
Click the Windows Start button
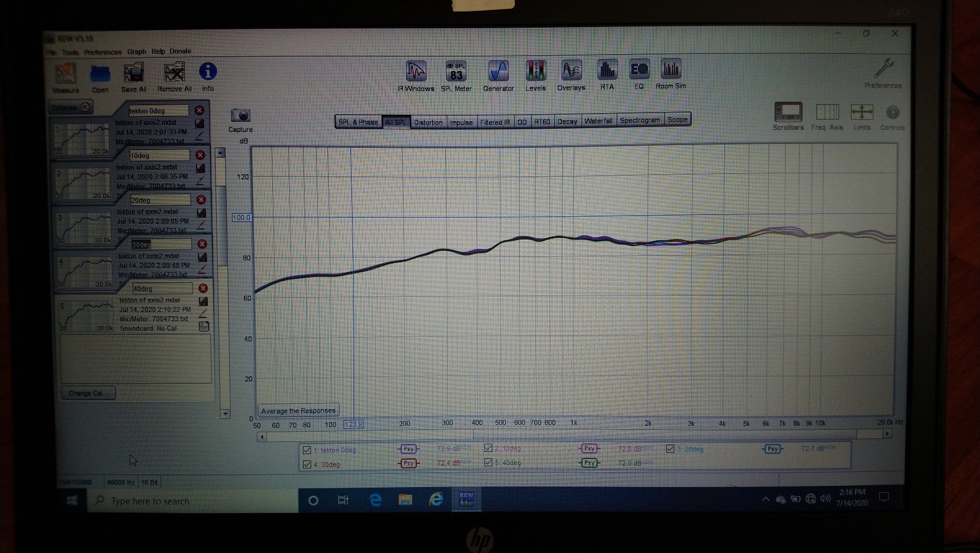point(71,501)
